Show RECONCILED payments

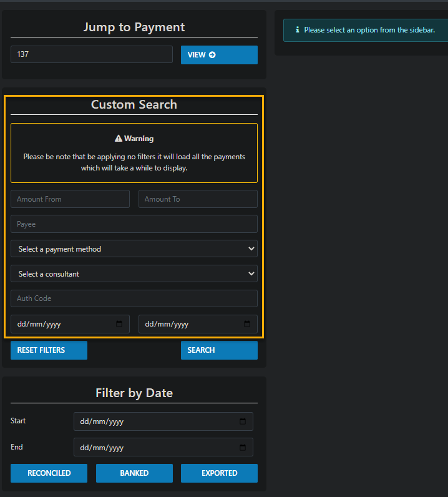coord(49,473)
